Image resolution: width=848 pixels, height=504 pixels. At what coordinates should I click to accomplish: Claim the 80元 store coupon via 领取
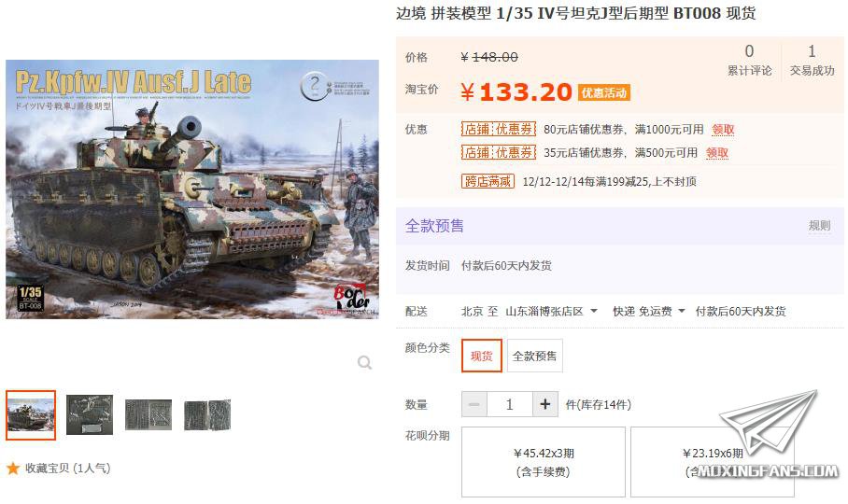(x=723, y=130)
